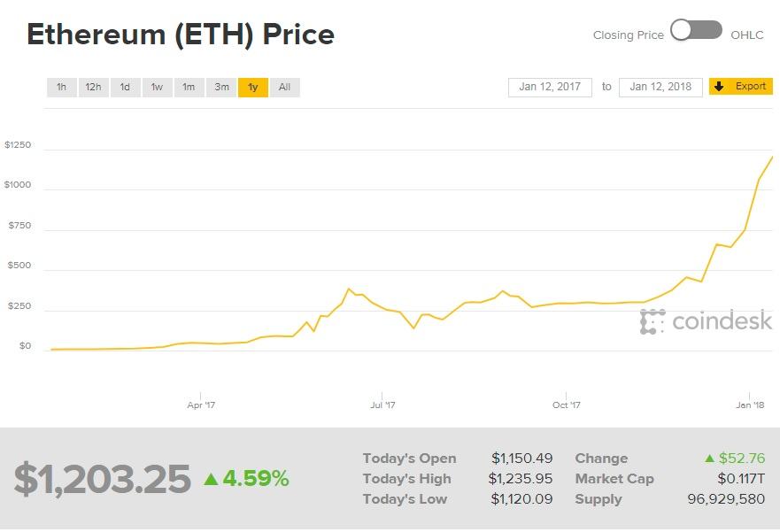Select the 1w time range button
The height and width of the screenshot is (532, 780).
156,87
